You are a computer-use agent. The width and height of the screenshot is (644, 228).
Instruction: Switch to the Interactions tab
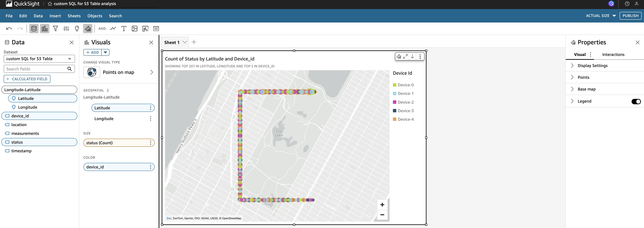pyautogui.click(x=613, y=55)
